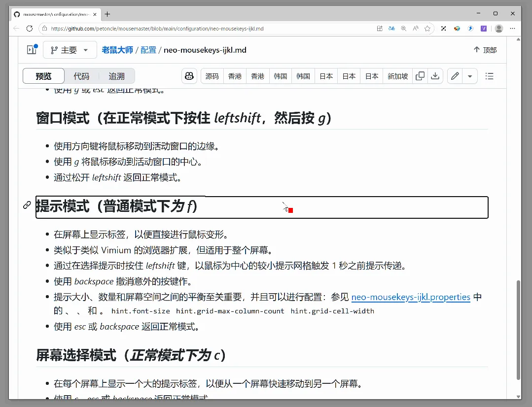The height and width of the screenshot is (407, 532).
Task: Open the browser split screen/apps icon
Action: (380, 29)
